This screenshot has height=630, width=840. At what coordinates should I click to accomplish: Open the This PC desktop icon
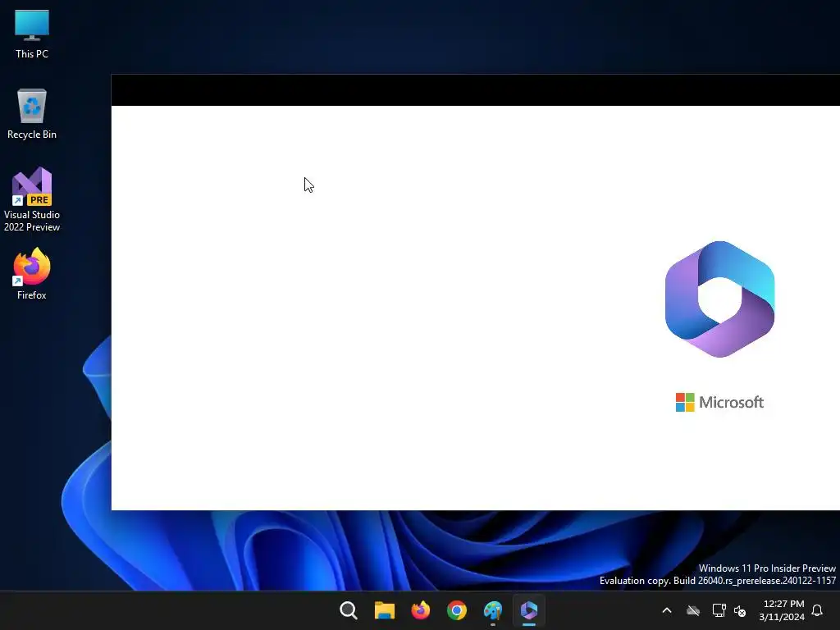[x=32, y=34]
